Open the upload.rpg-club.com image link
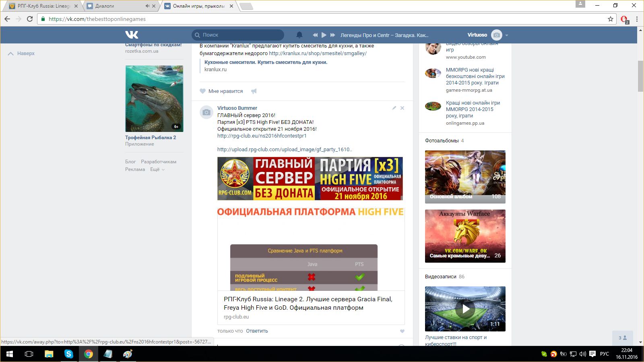644x362 pixels. [x=285, y=150]
